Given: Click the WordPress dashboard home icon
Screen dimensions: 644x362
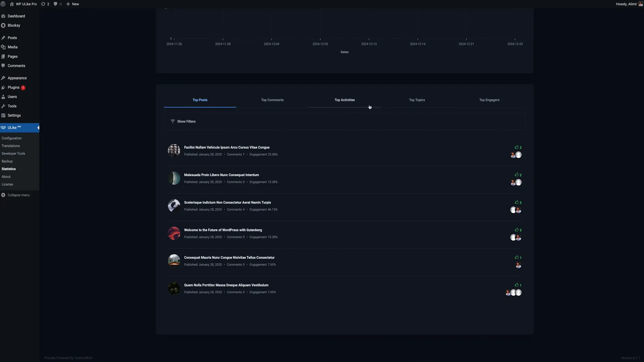Looking at the screenshot, I should [x=11, y=4].
